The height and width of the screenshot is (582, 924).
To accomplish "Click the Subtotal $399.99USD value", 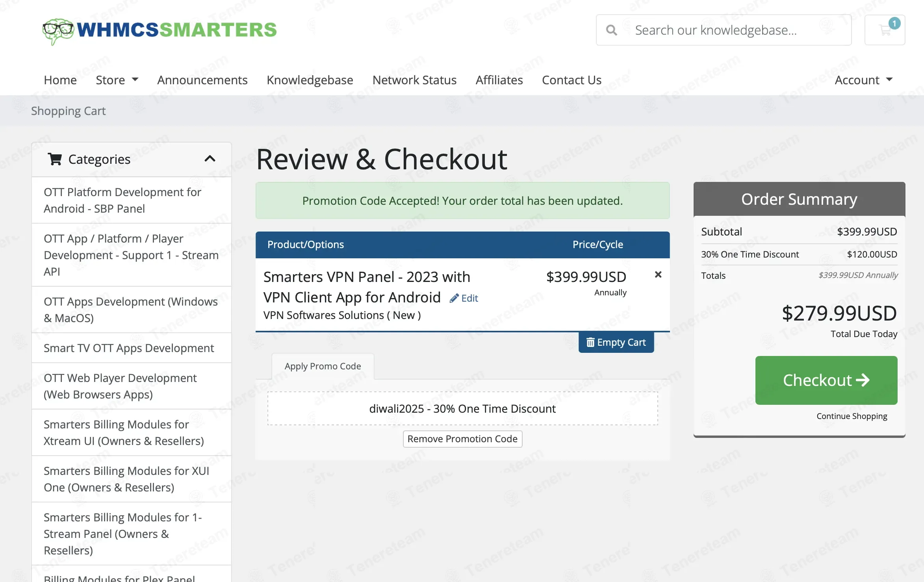I will coord(867,232).
